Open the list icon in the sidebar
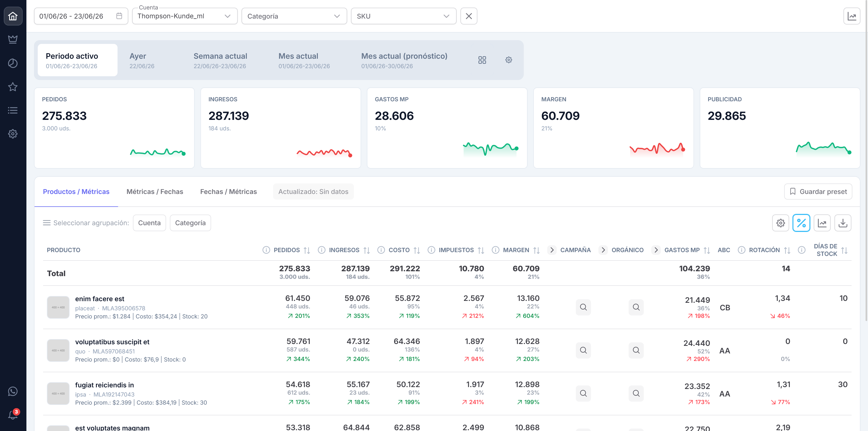The height and width of the screenshot is (431, 868). [x=13, y=110]
